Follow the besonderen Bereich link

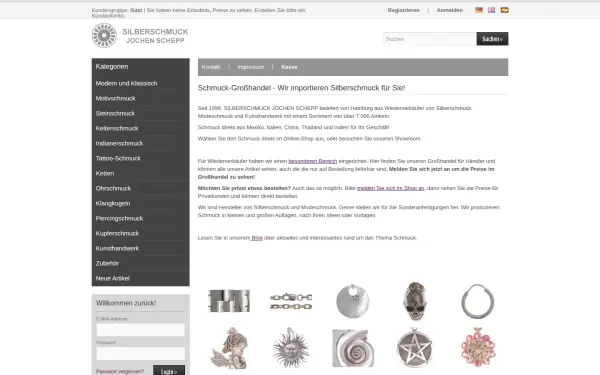tap(313, 161)
